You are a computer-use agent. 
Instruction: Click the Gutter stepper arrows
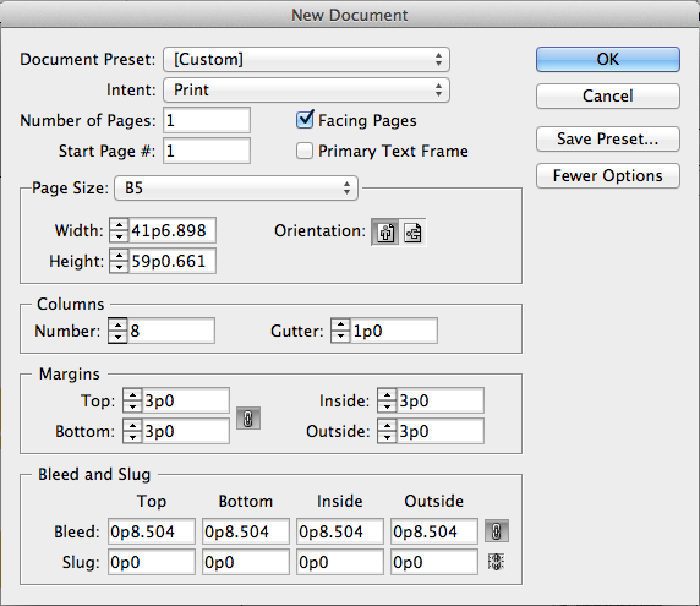tap(340, 331)
